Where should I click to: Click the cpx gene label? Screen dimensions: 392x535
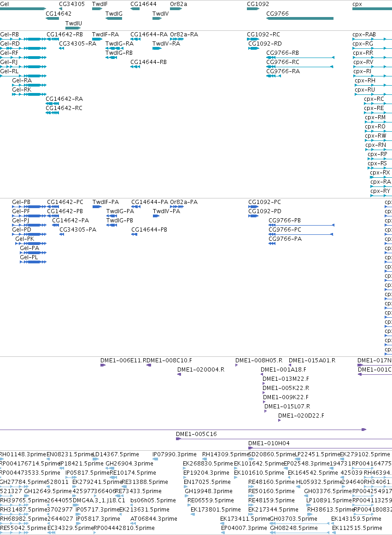click(357, 4)
